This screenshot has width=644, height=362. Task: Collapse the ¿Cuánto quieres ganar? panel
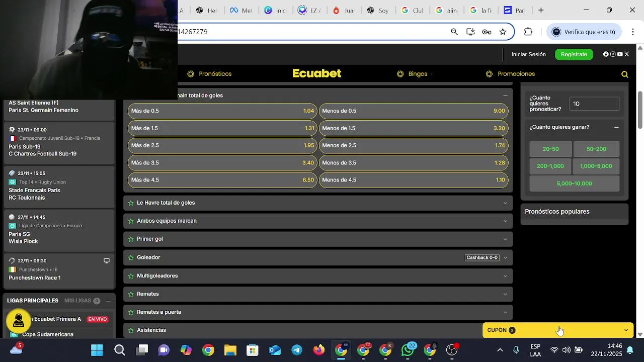pos(616,127)
